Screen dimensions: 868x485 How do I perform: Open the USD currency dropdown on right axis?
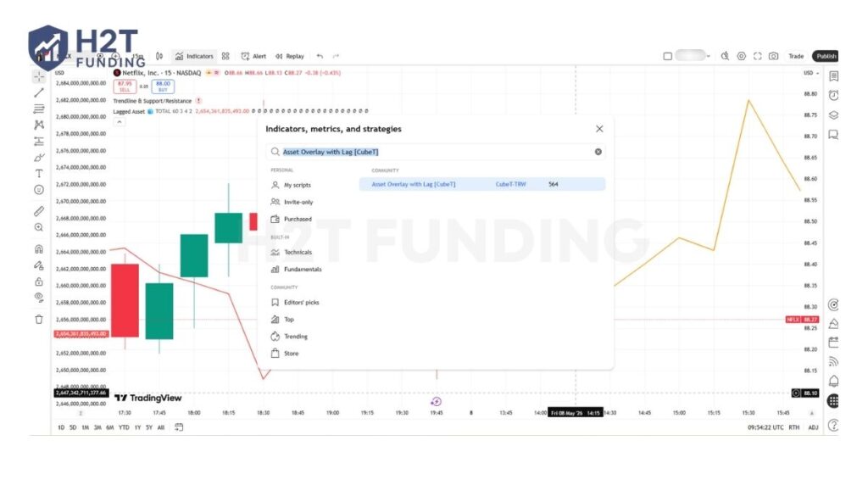811,73
